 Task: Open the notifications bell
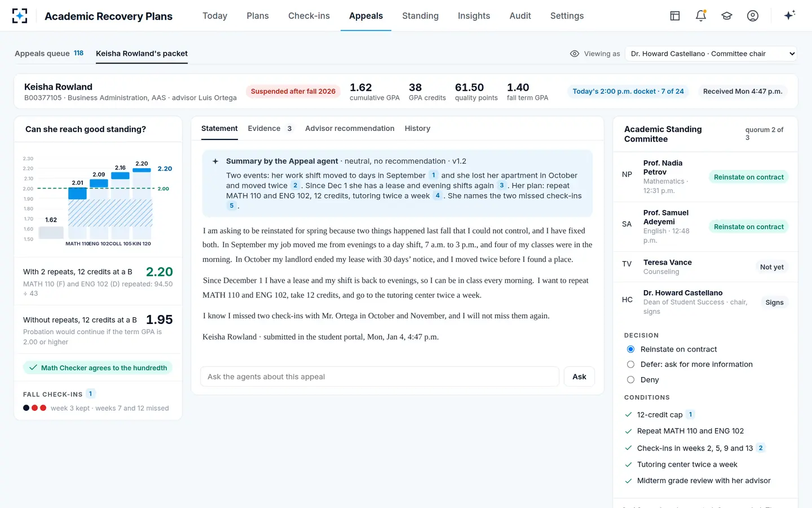[701, 16]
